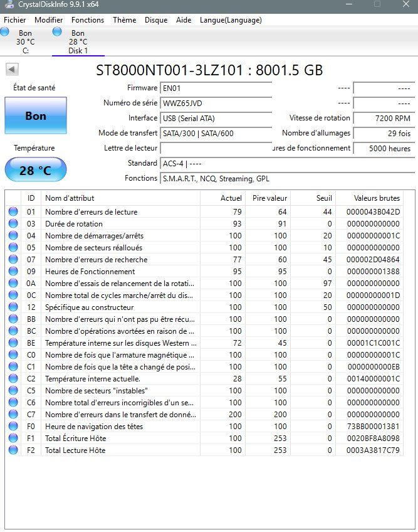Click the 29 fois power-on count field
This screenshot has height=532, width=418.
click(384, 134)
